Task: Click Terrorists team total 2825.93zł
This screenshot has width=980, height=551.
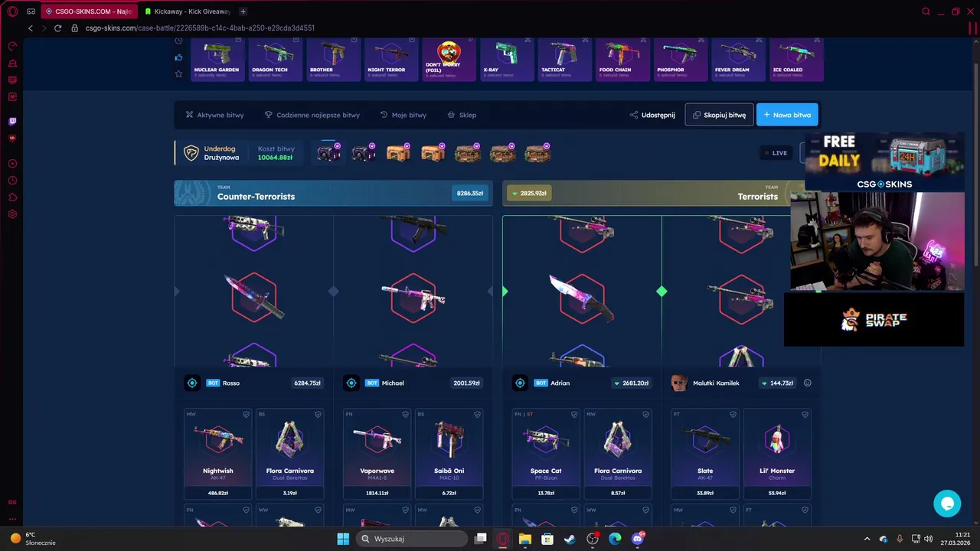Action: pos(529,194)
